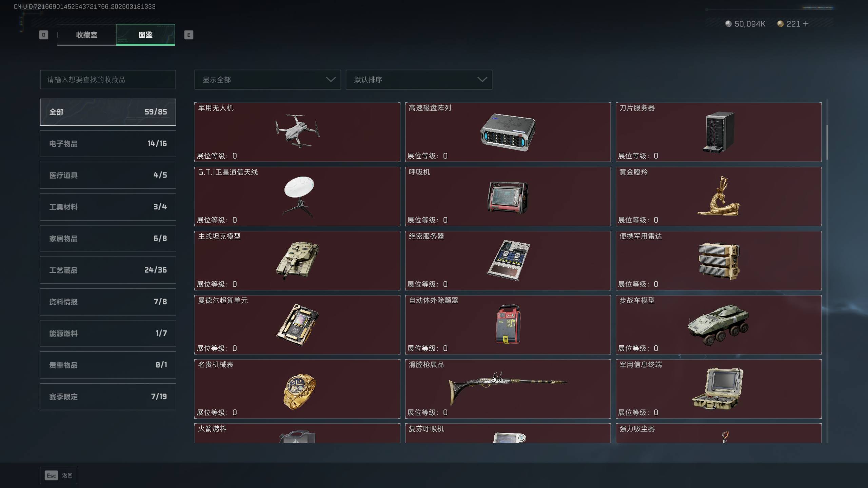Switch to the 收藏室 tab
868x488 pixels.
[x=87, y=35]
